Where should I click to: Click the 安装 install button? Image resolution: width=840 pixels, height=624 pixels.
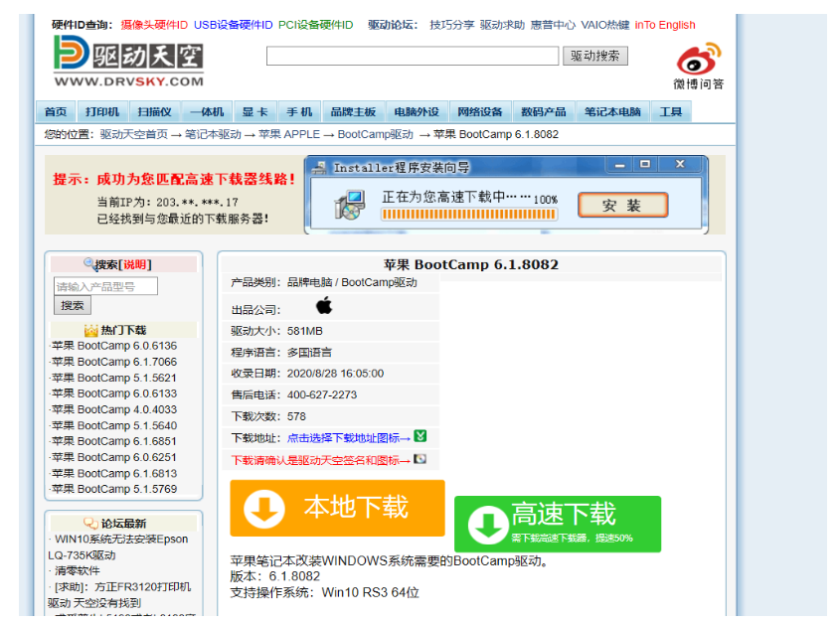tap(621, 206)
